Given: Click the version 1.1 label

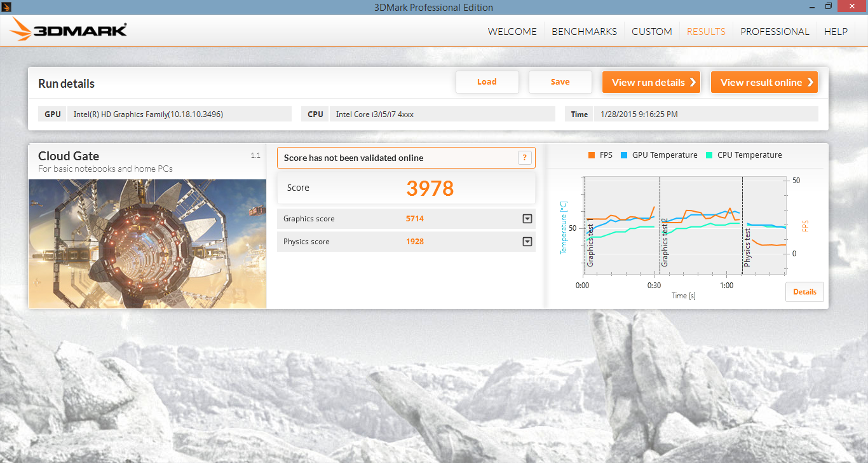Looking at the screenshot, I should point(255,155).
